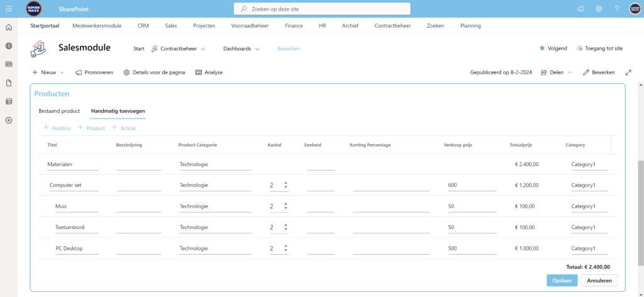Click the search box Zoeken op deze site
This screenshot has height=297, width=644.
click(322, 9)
